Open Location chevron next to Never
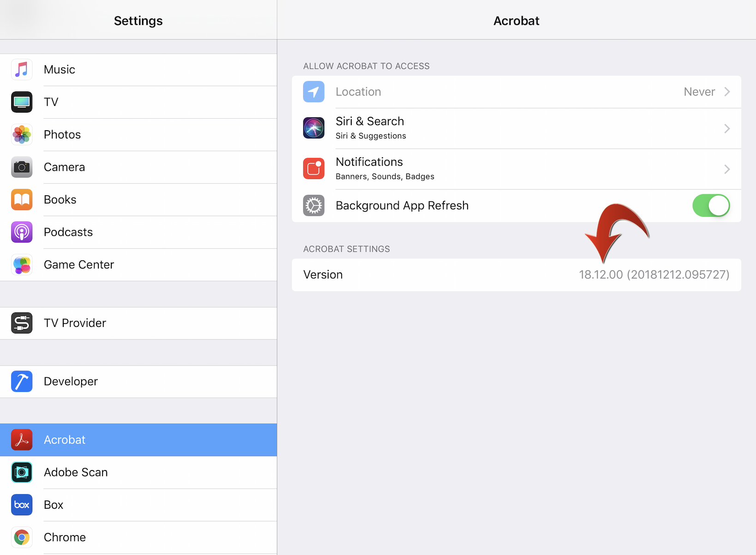Image resolution: width=756 pixels, height=555 pixels. pyautogui.click(x=727, y=92)
